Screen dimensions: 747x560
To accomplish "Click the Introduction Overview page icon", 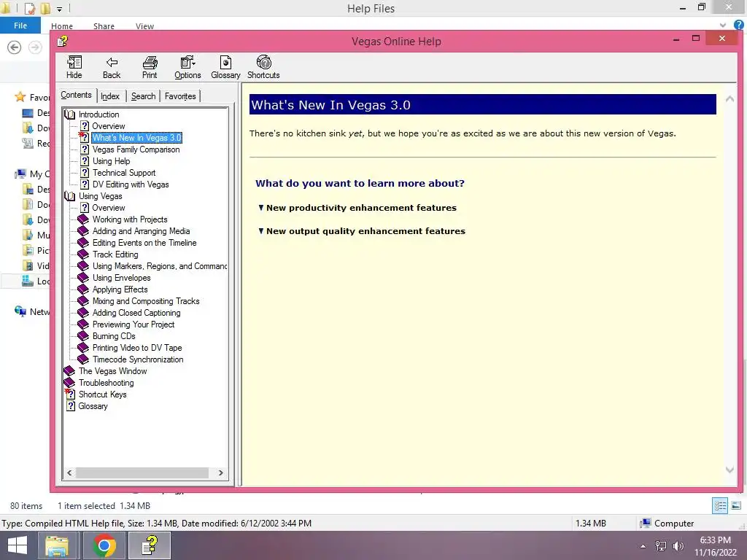I will [x=85, y=126].
